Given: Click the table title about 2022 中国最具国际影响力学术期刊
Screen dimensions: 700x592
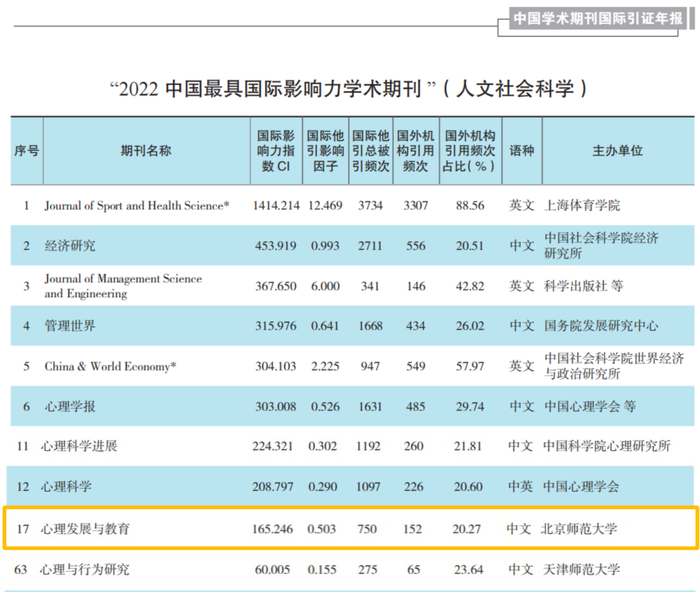Looking at the screenshot, I should (350, 88).
